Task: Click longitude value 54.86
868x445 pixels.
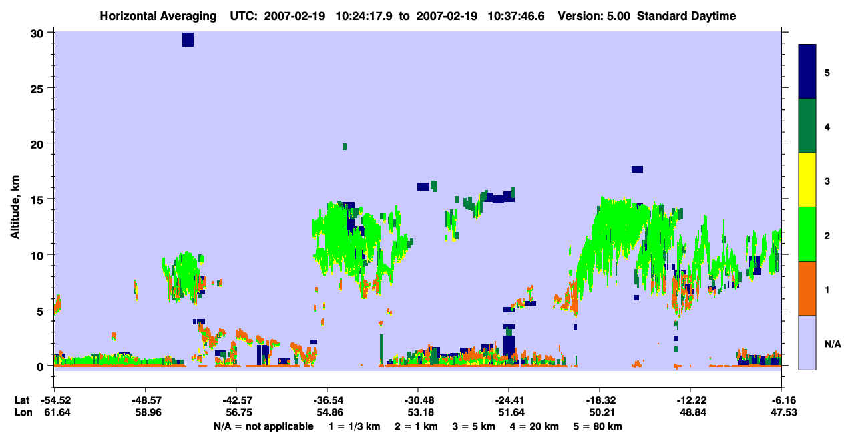Action: pos(329,413)
